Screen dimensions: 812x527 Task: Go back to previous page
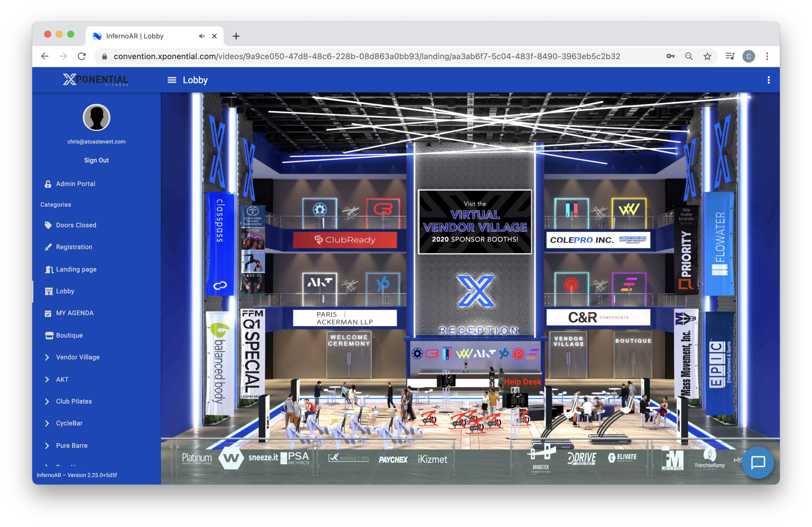pyautogui.click(x=45, y=56)
